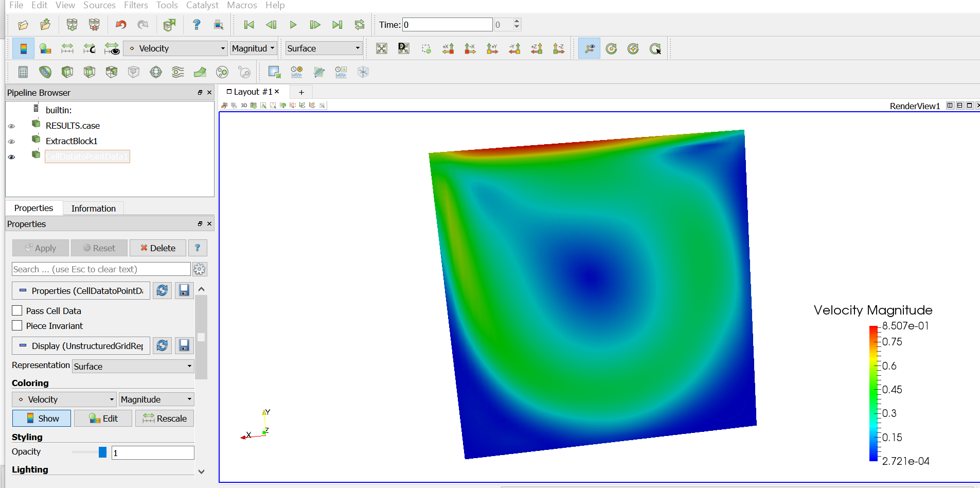The height and width of the screenshot is (488, 980).
Task: Enable the Pass Cell Data checkbox
Action: [17, 311]
